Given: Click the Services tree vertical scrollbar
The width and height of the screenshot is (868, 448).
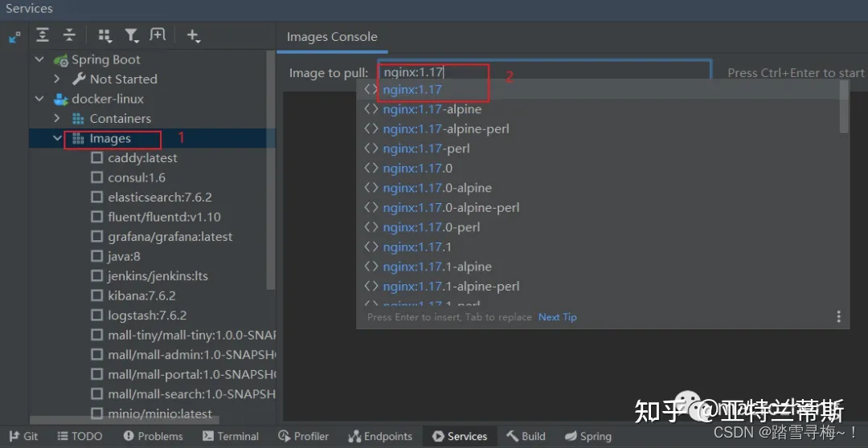Looking at the screenshot, I should coord(270,170).
